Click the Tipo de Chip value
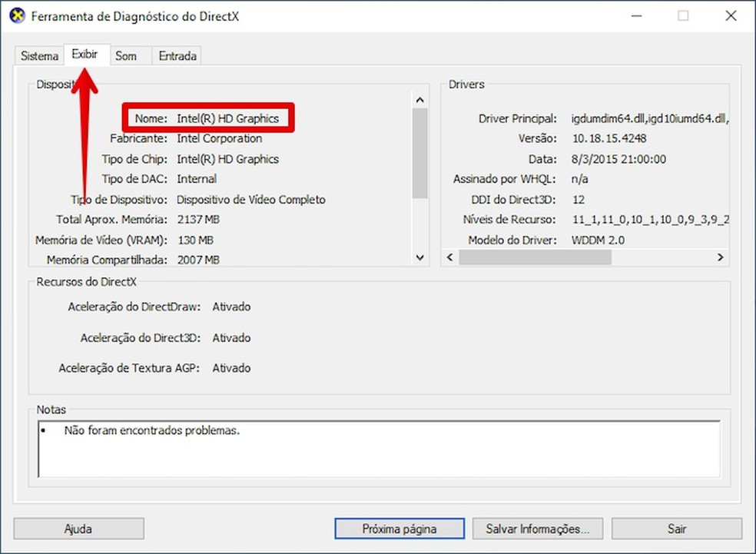The height and width of the screenshot is (554, 756). (227, 158)
